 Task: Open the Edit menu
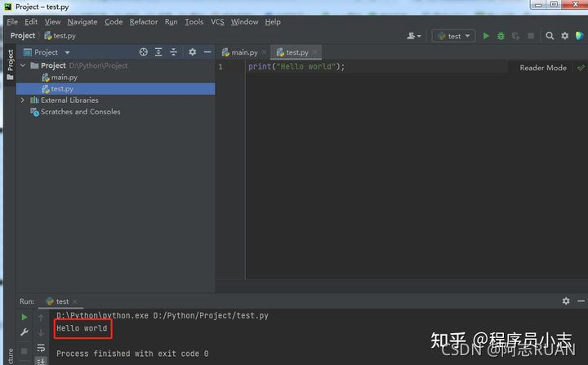[x=31, y=22]
